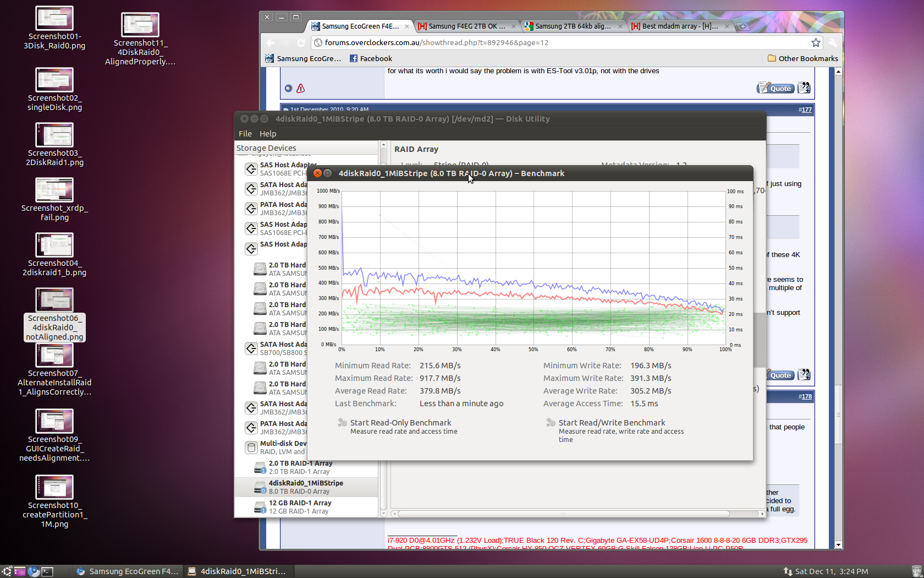The width and height of the screenshot is (924, 578).
Task: Click Start Read-Only Benchmark gears icon
Action: click(342, 423)
